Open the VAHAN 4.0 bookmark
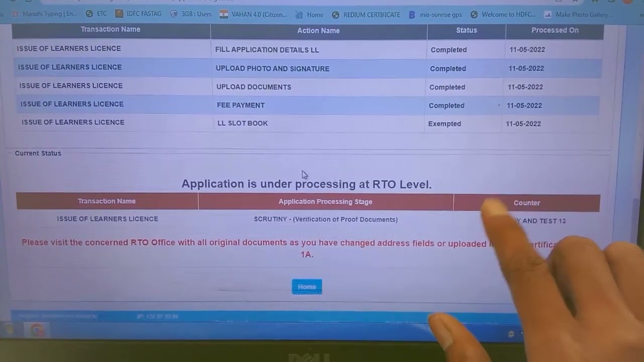 [x=254, y=15]
